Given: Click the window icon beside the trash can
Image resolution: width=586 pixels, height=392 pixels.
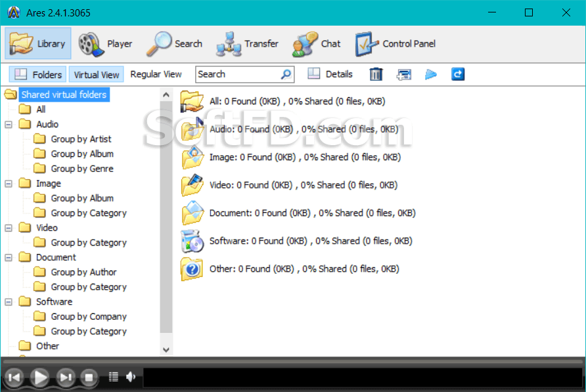Looking at the screenshot, I should coord(403,74).
